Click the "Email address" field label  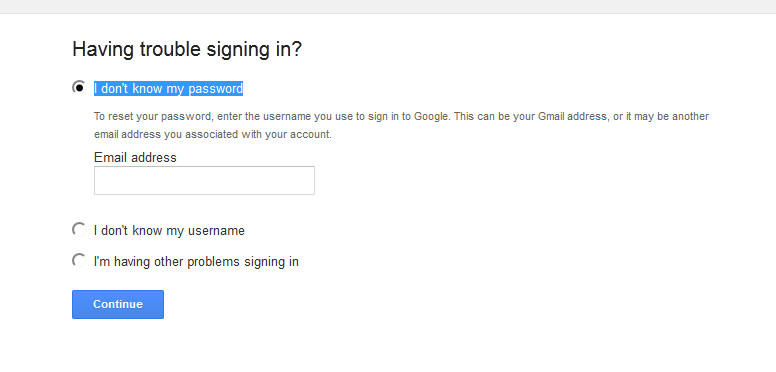(x=135, y=158)
